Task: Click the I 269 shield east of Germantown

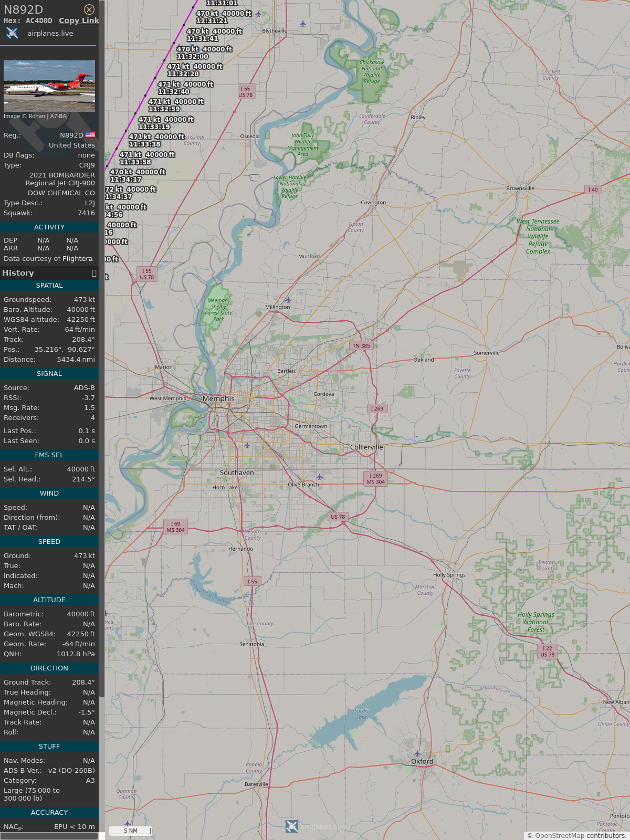Action: pyautogui.click(x=377, y=408)
